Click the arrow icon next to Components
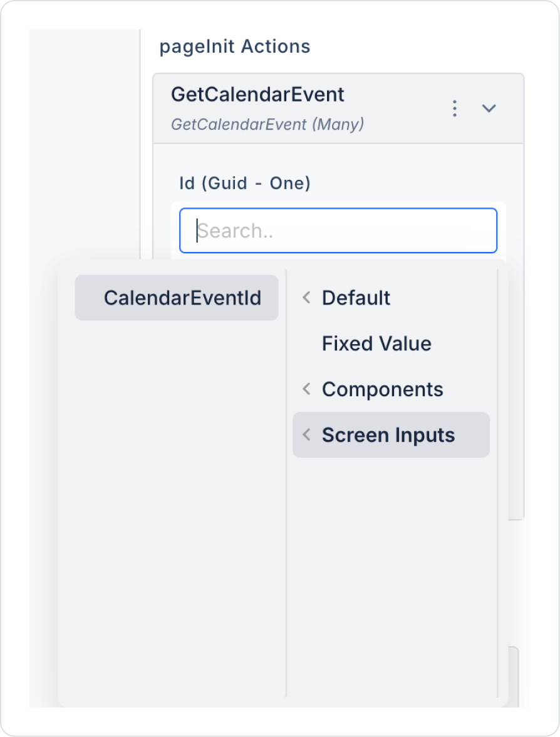560x737 pixels. pos(306,389)
